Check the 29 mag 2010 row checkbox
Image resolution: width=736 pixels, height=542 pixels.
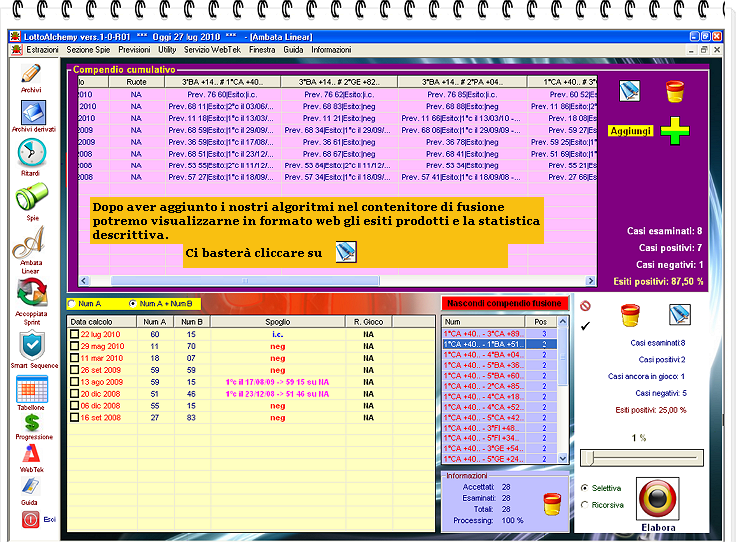(74, 346)
